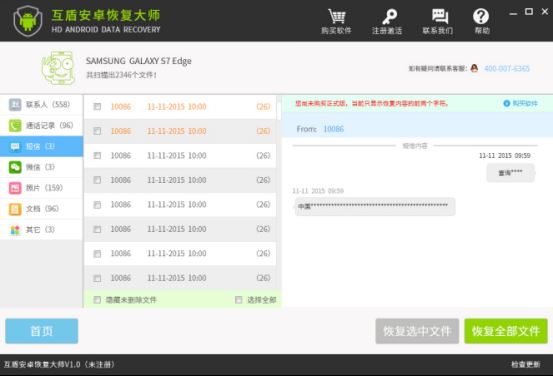Screen dimensions: 553x376
Task: Open the 帮助 question mark icon
Action: point(481,16)
